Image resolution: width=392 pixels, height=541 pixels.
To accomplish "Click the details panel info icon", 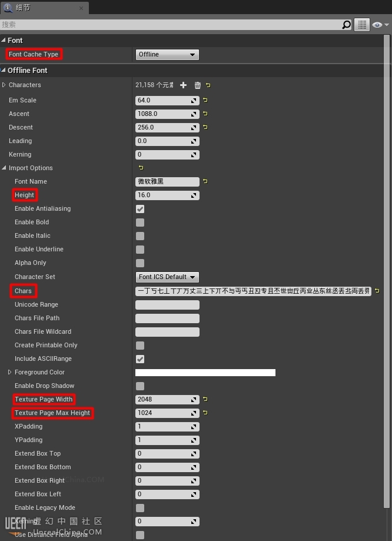I will click(x=8, y=8).
